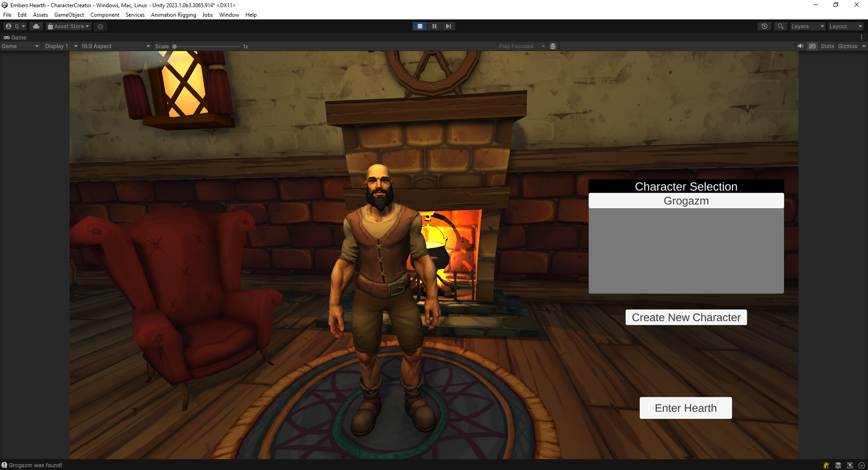Click the yellow debug mode bug icon
Viewport: 868px width, 470px height.
click(x=826, y=465)
